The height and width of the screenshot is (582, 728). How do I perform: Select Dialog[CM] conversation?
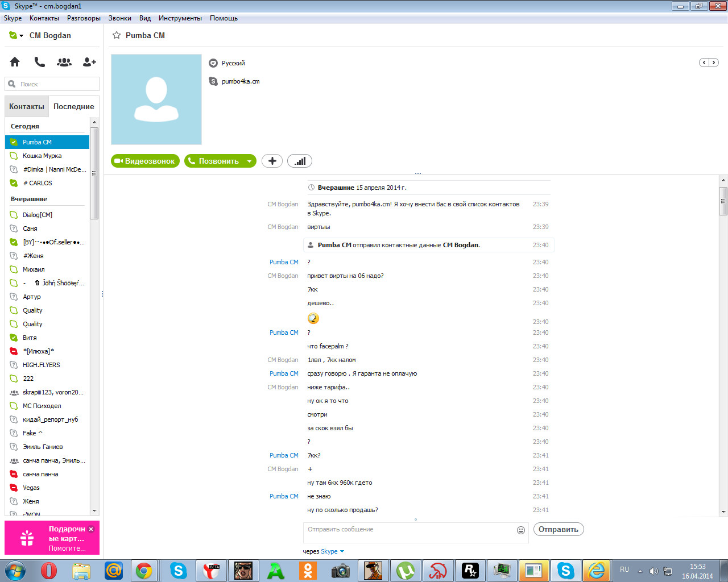(x=47, y=215)
